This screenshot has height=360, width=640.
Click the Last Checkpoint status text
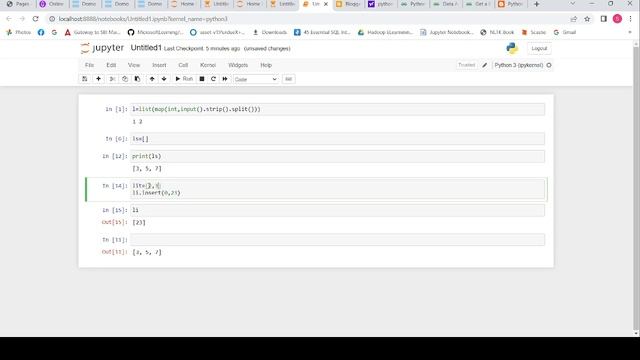pyautogui.click(x=202, y=49)
